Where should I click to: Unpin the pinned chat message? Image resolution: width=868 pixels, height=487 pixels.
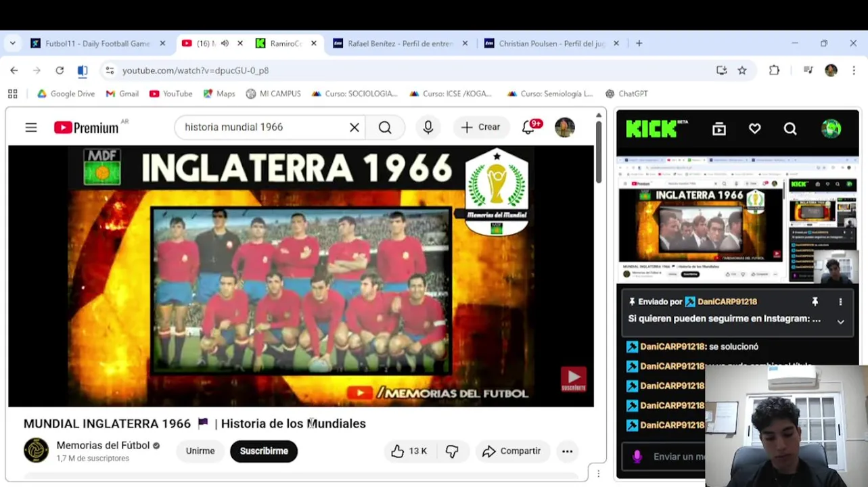point(815,302)
